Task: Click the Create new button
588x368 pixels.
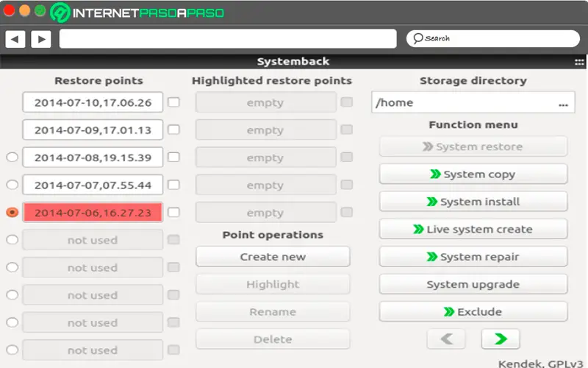Action: click(273, 257)
